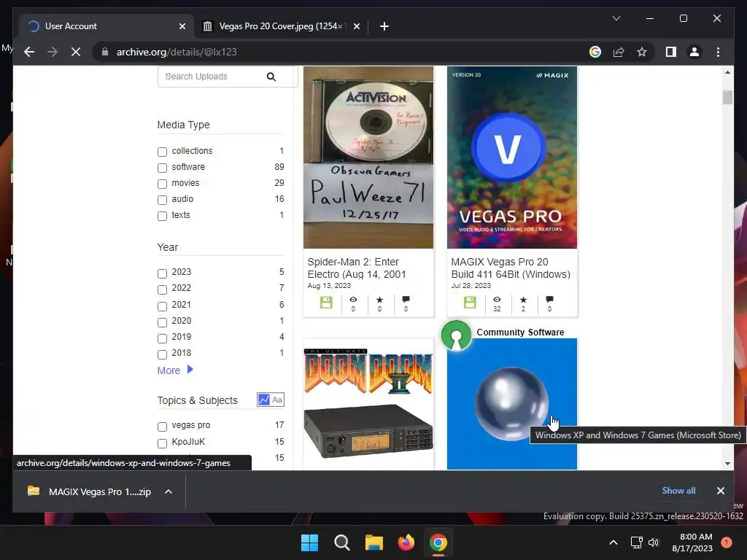The image size is (747, 560).
Task: Check the audio media type box
Action: 162,200
